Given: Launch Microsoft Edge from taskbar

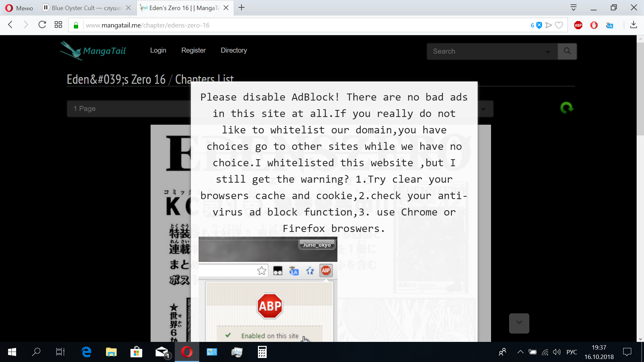Looking at the screenshot, I should pyautogui.click(x=86, y=352).
